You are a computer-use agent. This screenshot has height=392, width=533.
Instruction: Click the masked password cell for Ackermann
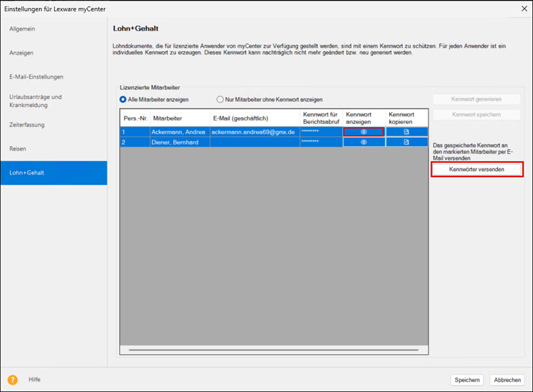click(x=321, y=132)
